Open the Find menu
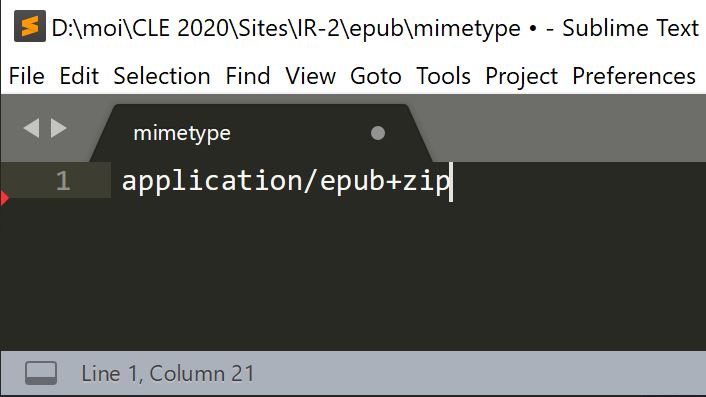 [x=248, y=76]
